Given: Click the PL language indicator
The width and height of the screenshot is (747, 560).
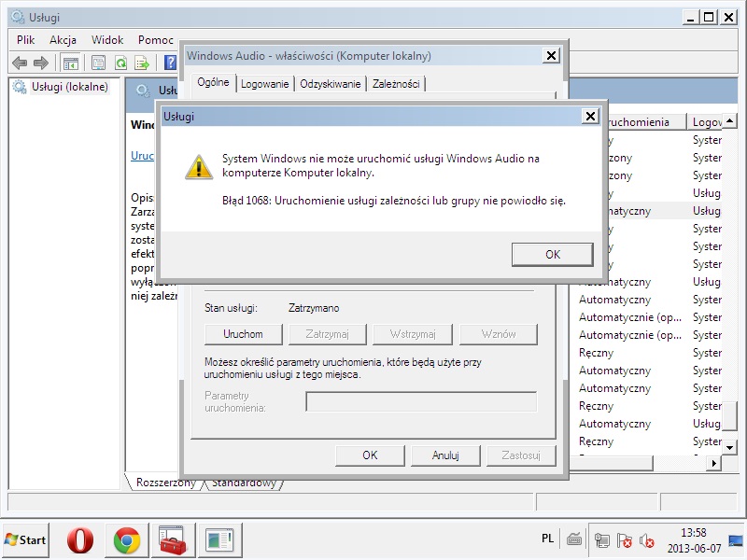Looking at the screenshot, I should coord(548,539).
